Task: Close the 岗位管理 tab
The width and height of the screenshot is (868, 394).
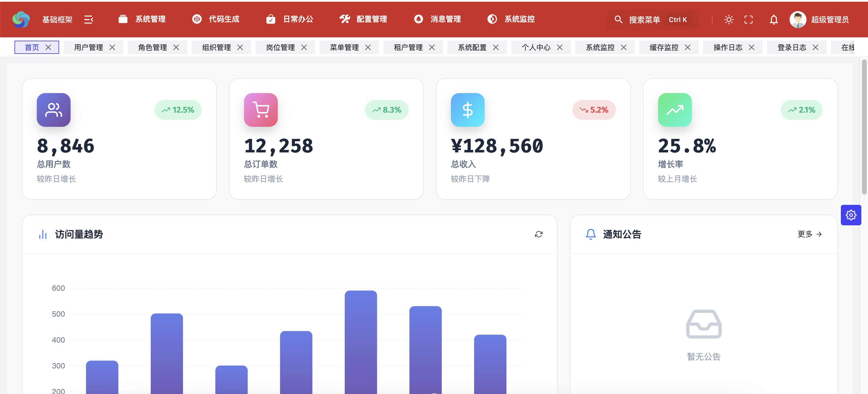Action: click(304, 47)
